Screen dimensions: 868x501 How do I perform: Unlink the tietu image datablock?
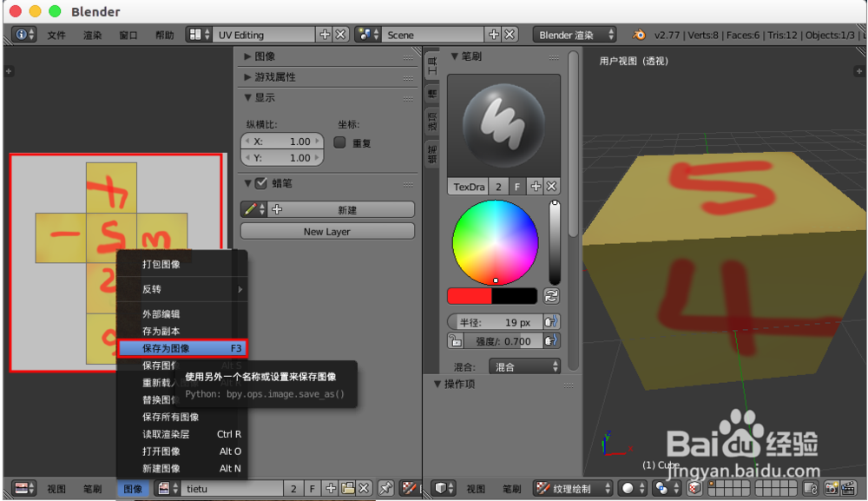[x=364, y=488]
